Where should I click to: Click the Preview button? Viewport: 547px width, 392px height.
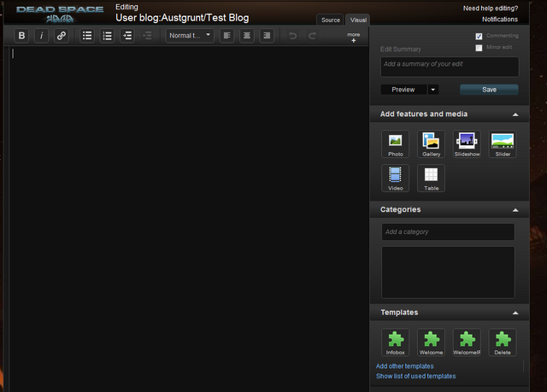click(x=403, y=90)
